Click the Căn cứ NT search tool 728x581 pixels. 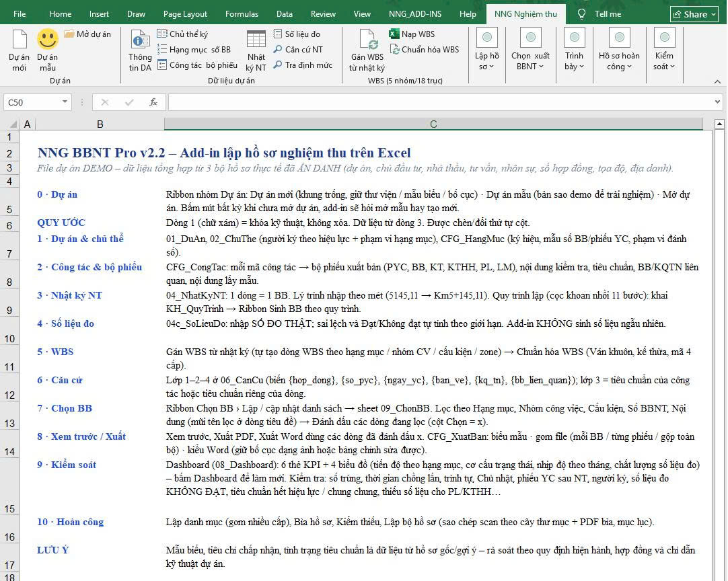tap(297, 49)
